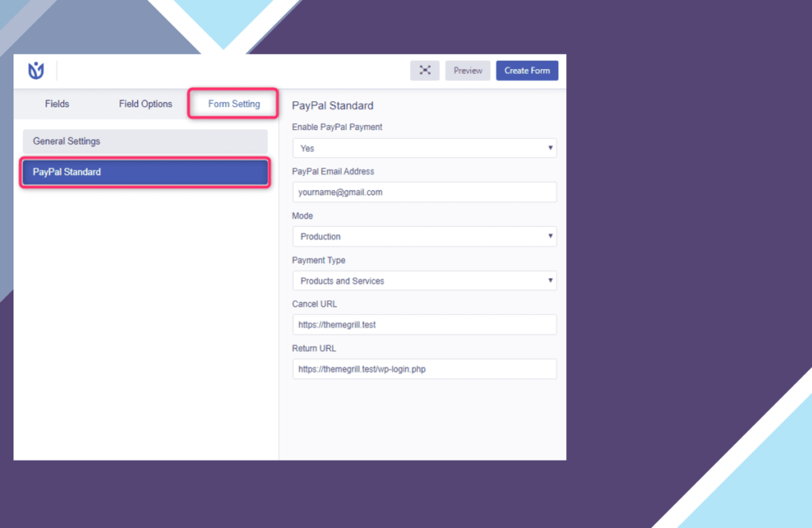Open the Field Options tab
Viewport: 812px width, 528px height.
click(x=146, y=104)
